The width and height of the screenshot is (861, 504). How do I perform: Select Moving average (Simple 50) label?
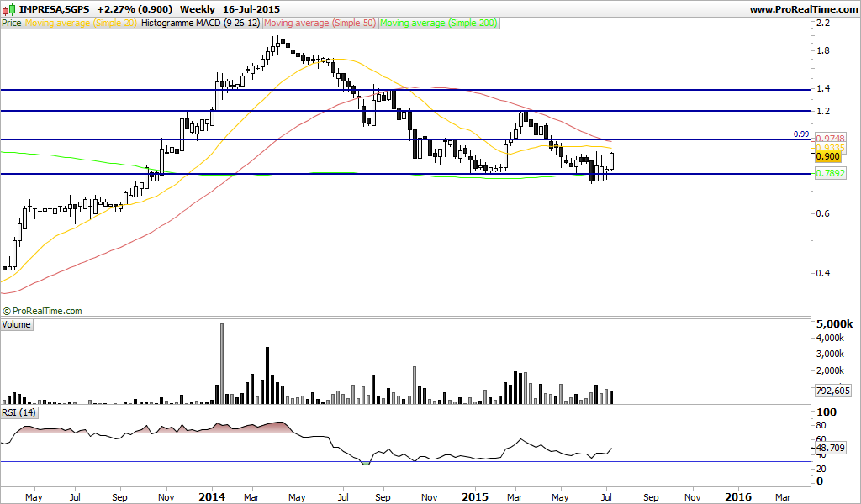point(320,23)
